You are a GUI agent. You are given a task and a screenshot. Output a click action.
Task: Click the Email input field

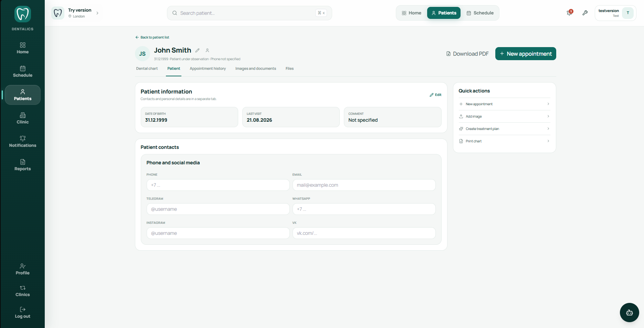coord(364,185)
